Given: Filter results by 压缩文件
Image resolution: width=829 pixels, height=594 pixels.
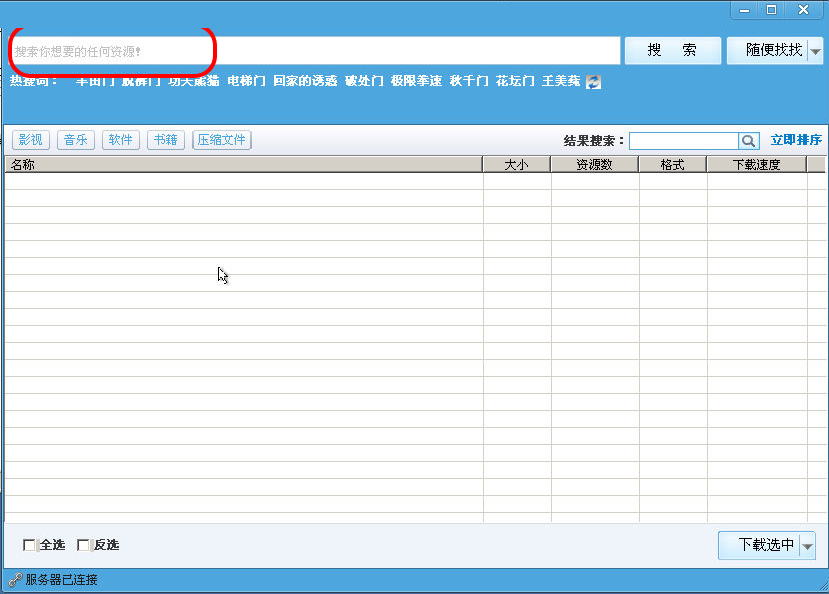Looking at the screenshot, I should point(222,140).
